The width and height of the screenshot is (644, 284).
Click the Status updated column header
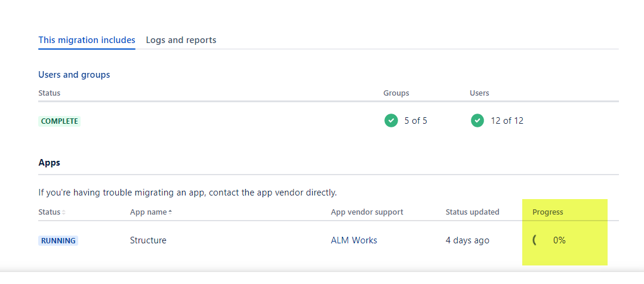coord(472,212)
